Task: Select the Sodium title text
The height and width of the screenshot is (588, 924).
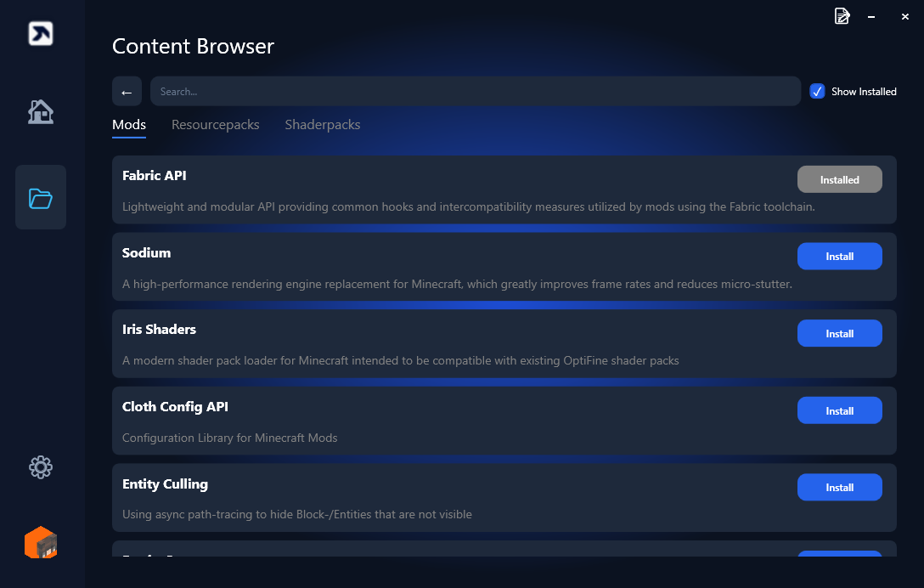Action: click(146, 252)
